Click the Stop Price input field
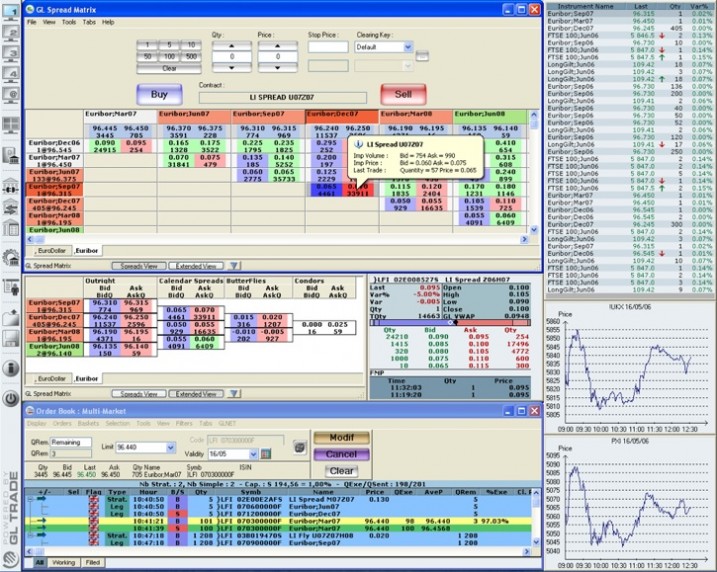Screen dimensions: 717x572 (328, 47)
